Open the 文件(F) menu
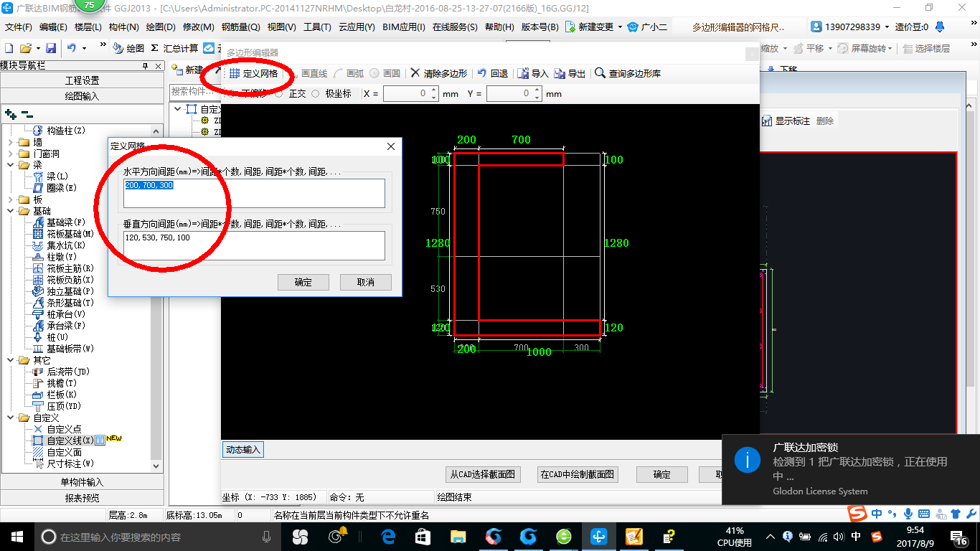Image resolution: width=980 pixels, height=551 pixels. 19,27
